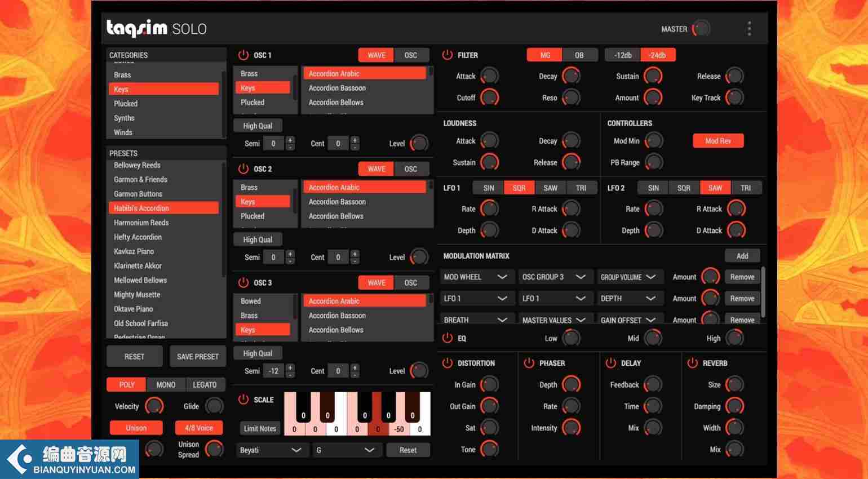Click the Filter Reso knob
Image resolution: width=868 pixels, height=479 pixels.
coord(571,97)
